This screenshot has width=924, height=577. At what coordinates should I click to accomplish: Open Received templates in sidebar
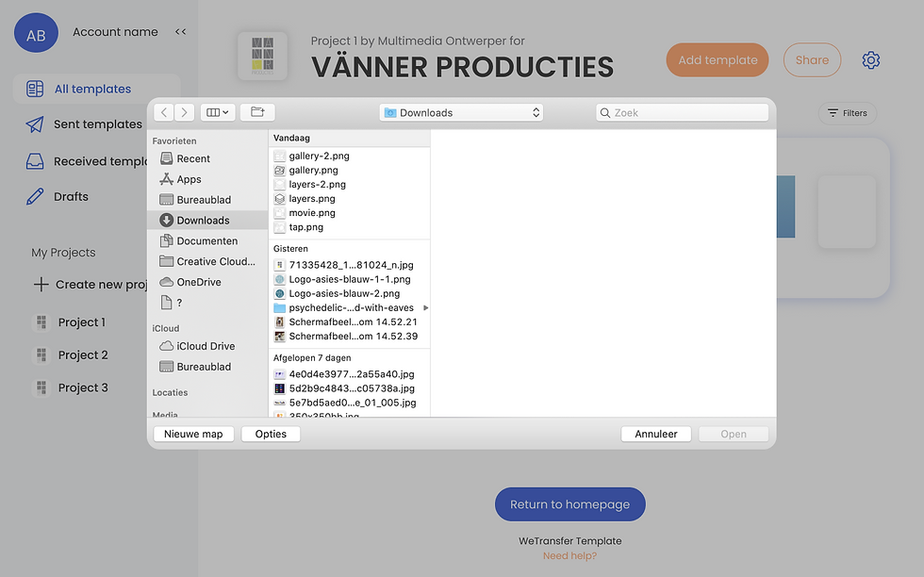pyautogui.click(x=86, y=161)
